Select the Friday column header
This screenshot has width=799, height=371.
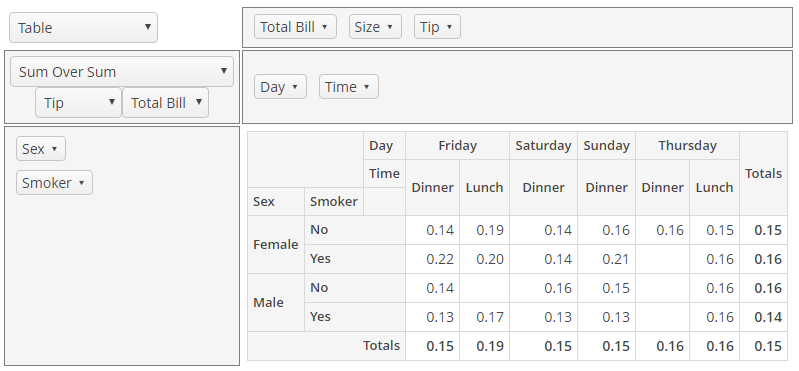[x=458, y=146]
